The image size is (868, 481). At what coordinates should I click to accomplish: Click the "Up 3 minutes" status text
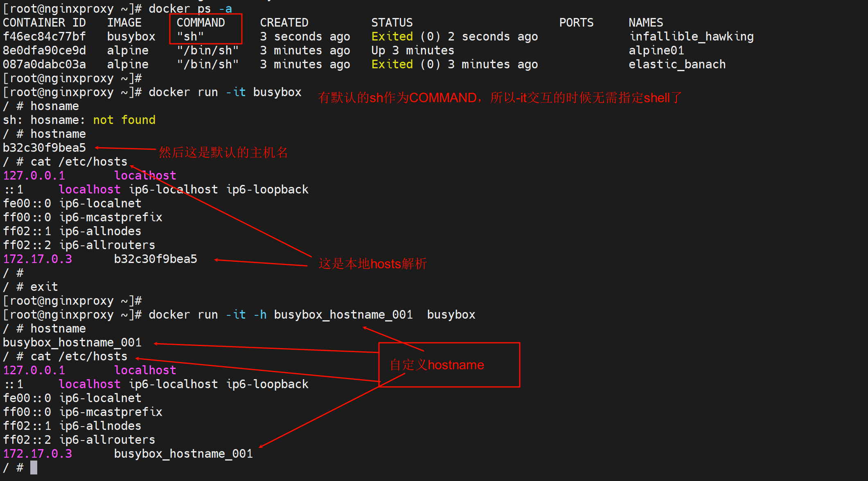point(413,50)
